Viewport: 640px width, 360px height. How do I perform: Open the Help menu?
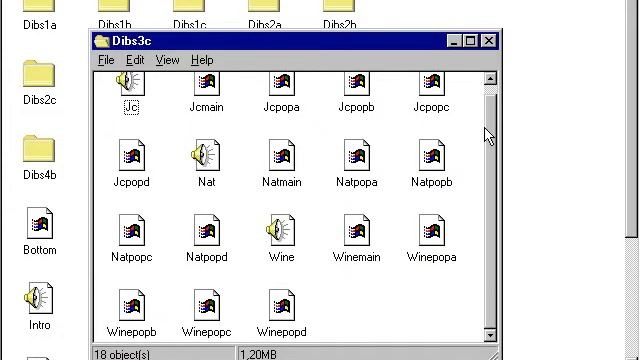point(202,60)
